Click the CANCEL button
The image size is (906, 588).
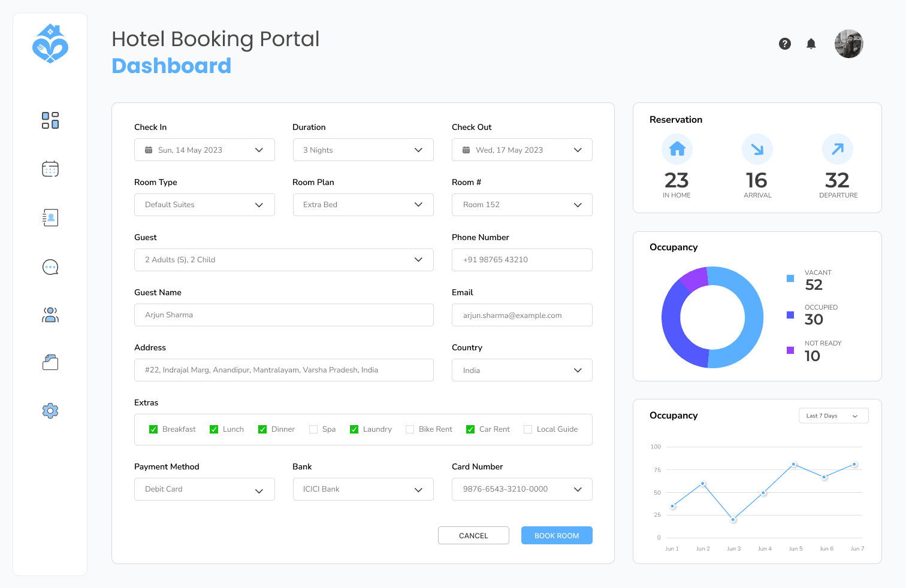473,535
